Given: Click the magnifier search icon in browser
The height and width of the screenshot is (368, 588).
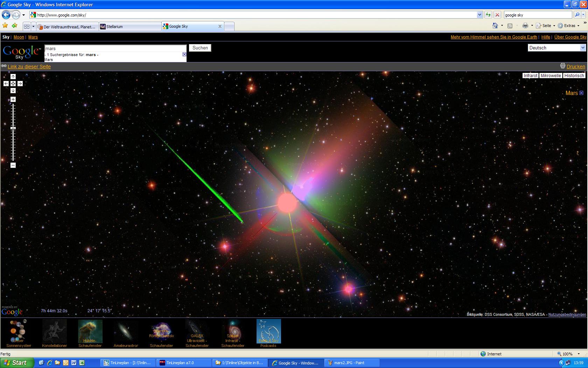Looking at the screenshot, I should point(577,15).
